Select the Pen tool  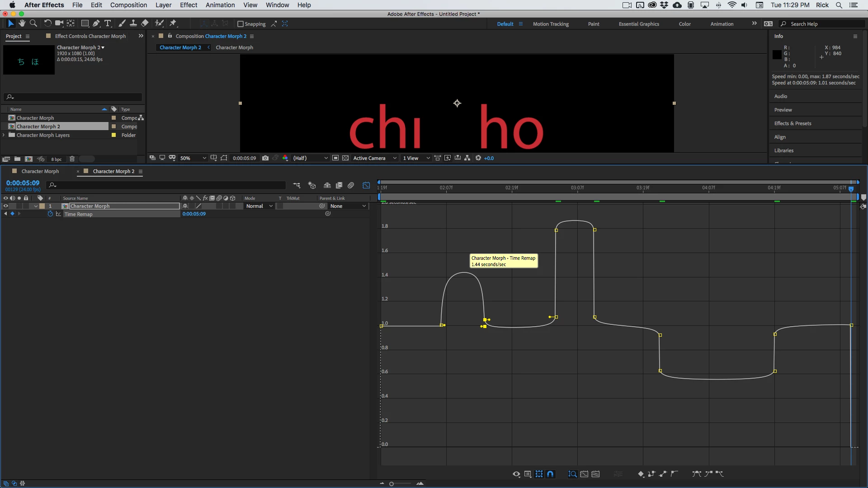click(x=96, y=23)
